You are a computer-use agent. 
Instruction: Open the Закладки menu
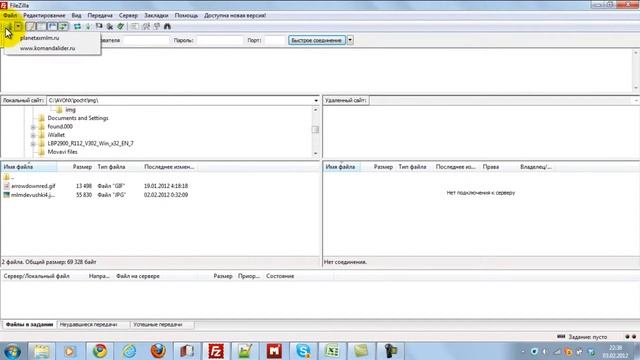click(x=156, y=16)
